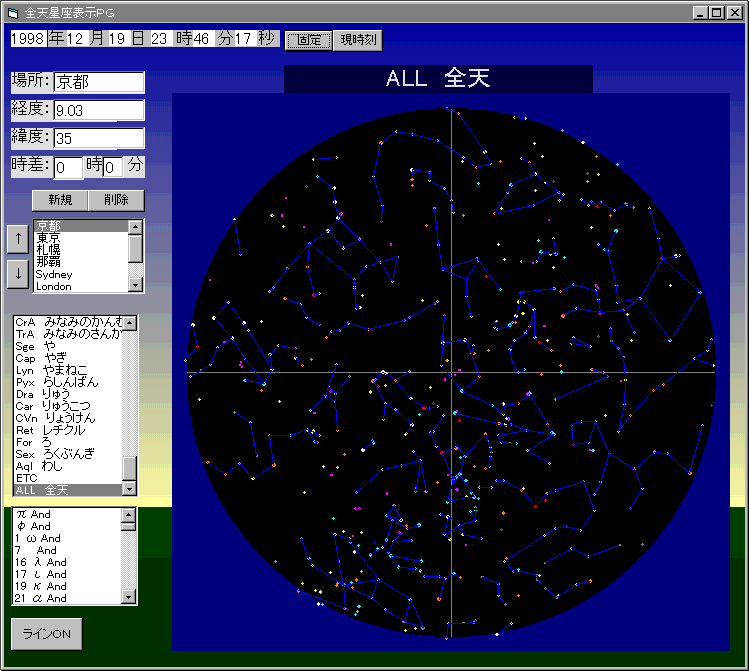Select CrA みなみのかんむり constellation

point(68,322)
